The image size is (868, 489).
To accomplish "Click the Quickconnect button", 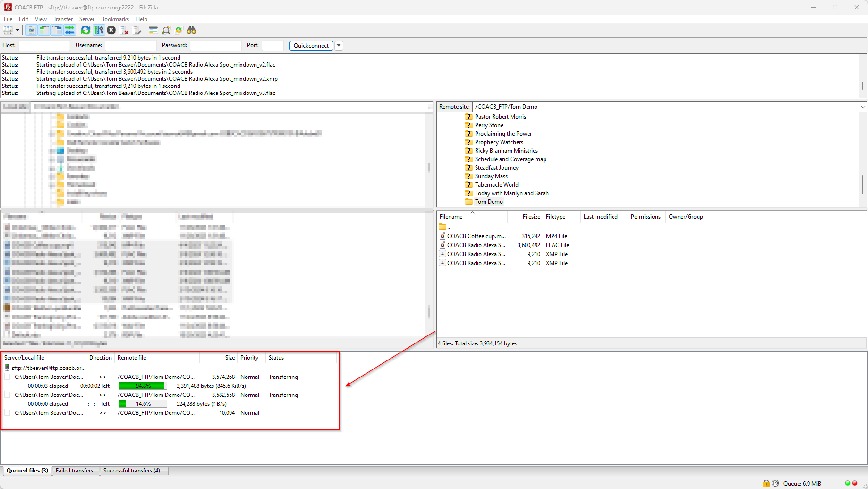I will (x=311, y=46).
